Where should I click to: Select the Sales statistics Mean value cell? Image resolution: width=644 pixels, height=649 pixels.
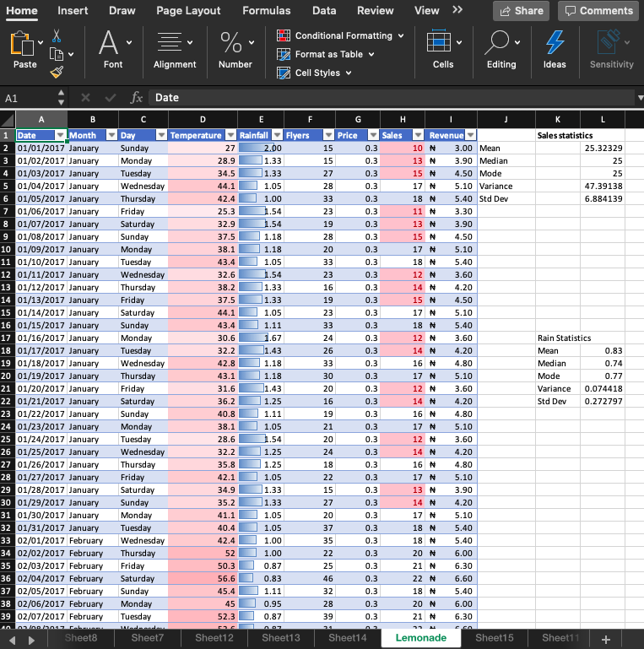click(x=603, y=148)
